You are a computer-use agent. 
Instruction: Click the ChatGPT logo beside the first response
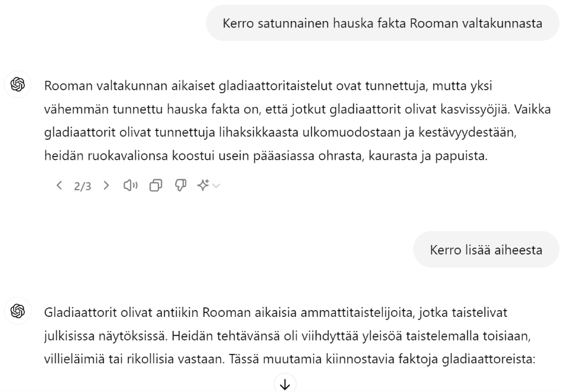coord(17,85)
